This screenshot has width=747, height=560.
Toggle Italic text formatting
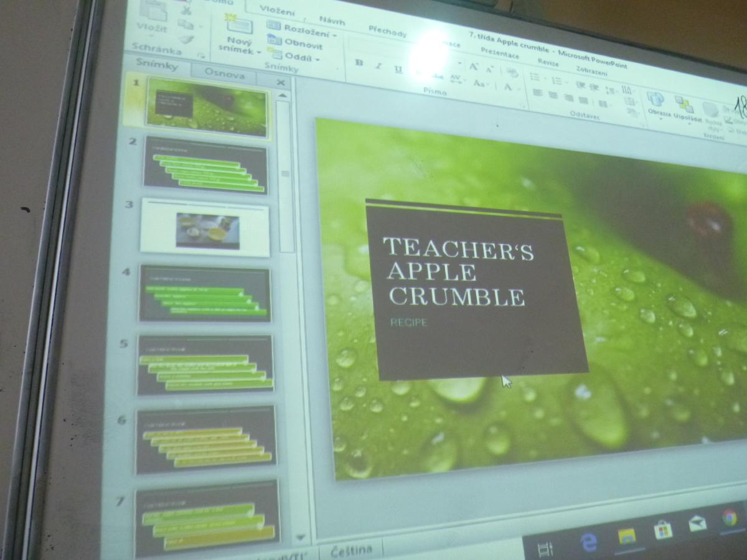pyautogui.click(x=378, y=66)
